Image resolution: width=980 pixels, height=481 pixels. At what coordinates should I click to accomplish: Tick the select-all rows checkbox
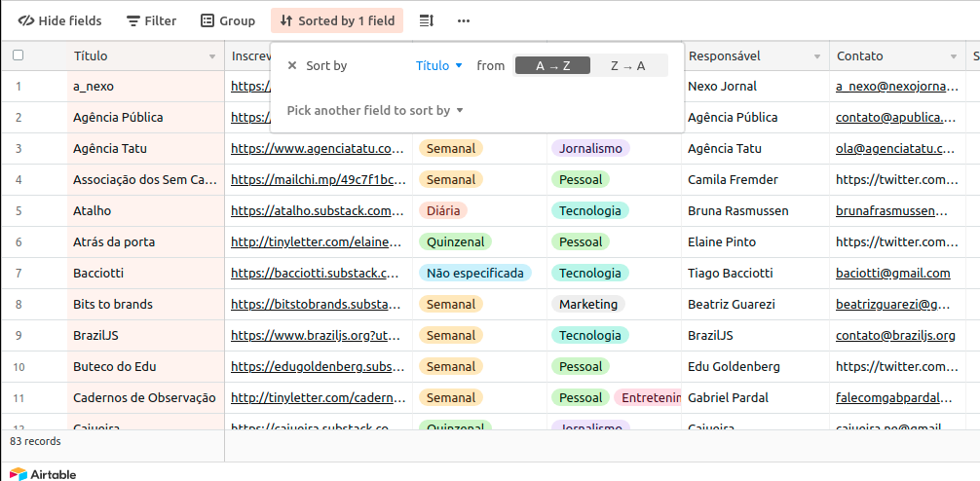click(x=19, y=55)
